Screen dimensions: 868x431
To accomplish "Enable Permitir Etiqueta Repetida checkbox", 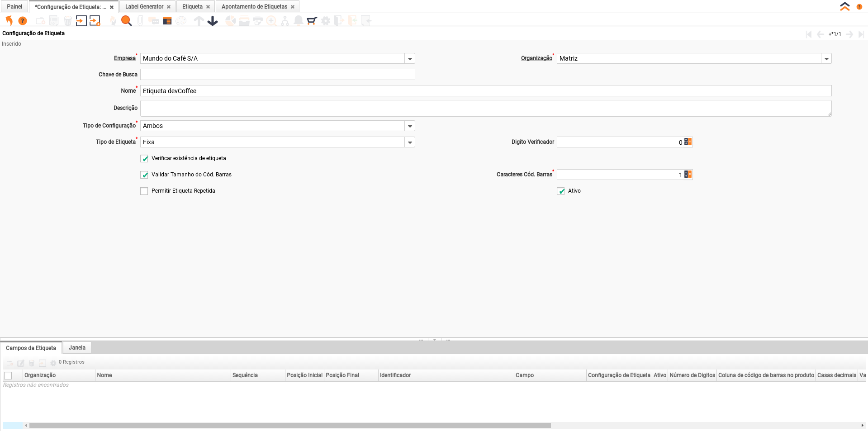I will [144, 191].
